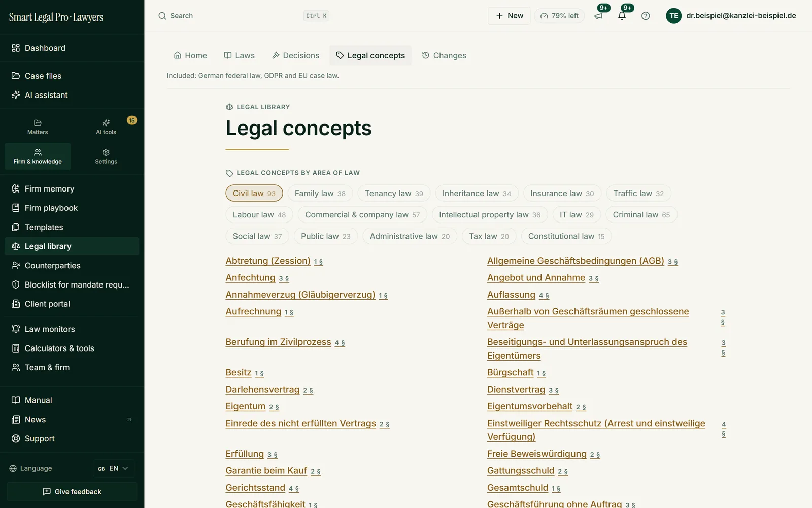The width and height of the screenshot is (812, 508).
Task: Open Matters section icon
Action: [x=38, y=127]
